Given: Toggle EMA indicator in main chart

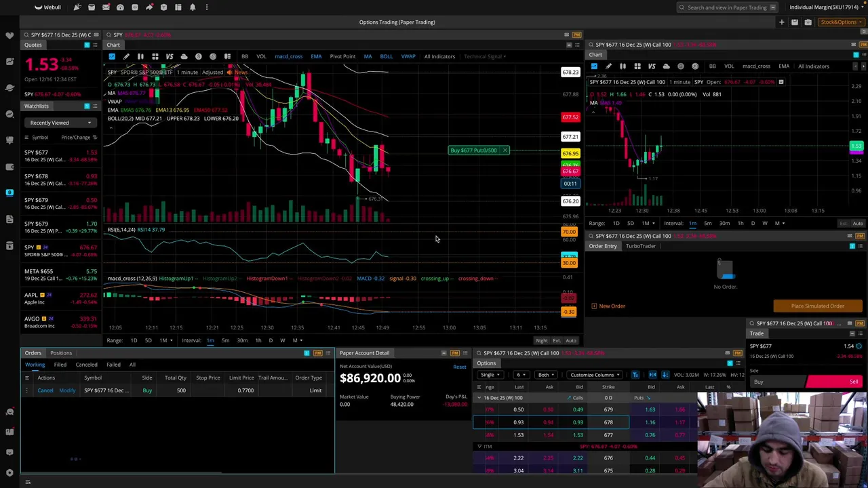Looking at the screenshot, I should [316, 56].
